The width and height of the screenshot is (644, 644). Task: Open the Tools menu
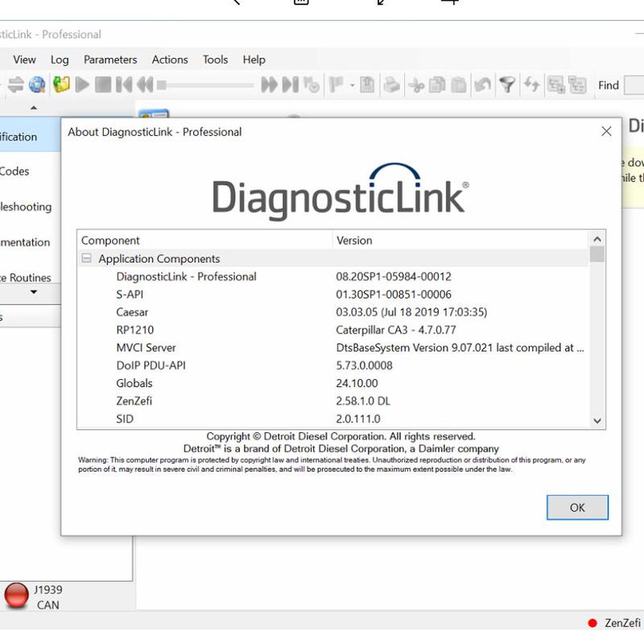click(x=215, y=60)
